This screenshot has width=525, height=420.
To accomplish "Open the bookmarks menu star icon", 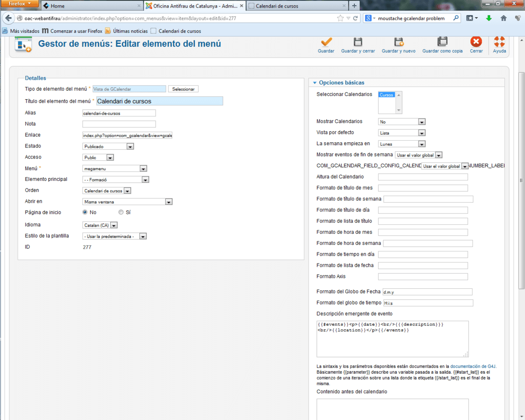I will click(x=472, y=18).
